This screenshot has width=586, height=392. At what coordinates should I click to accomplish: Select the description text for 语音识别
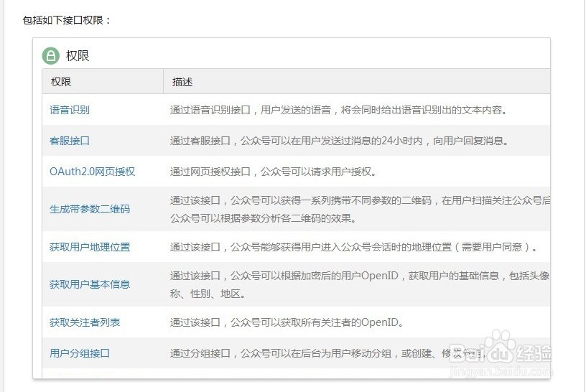(x=338, y=110)
